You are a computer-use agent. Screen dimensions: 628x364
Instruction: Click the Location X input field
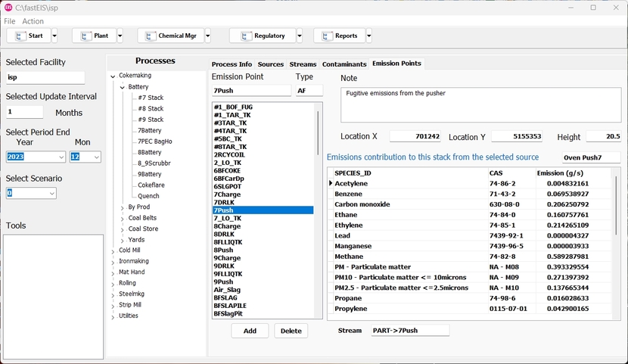coord(415,137)
